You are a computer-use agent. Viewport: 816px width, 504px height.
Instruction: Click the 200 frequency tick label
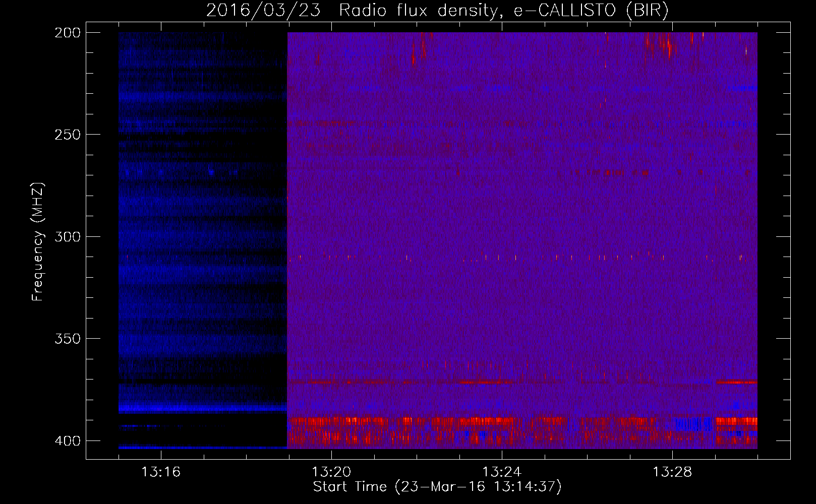click(x=67, y=32)
